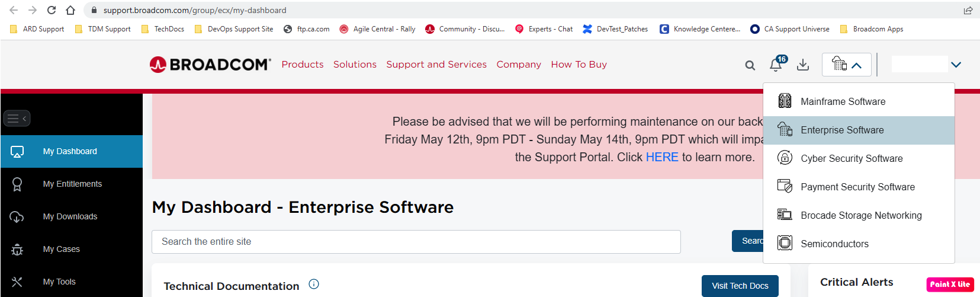Select Semiconductors from the list
This screenshot has width=980, height=297.
[x=834, y=244]
